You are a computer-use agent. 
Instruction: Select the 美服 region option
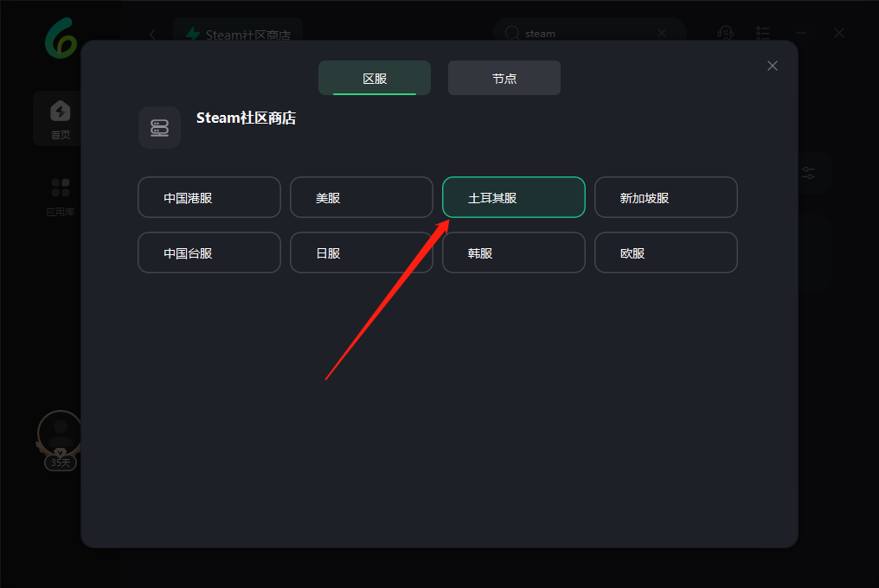click(x=362, y=197)
